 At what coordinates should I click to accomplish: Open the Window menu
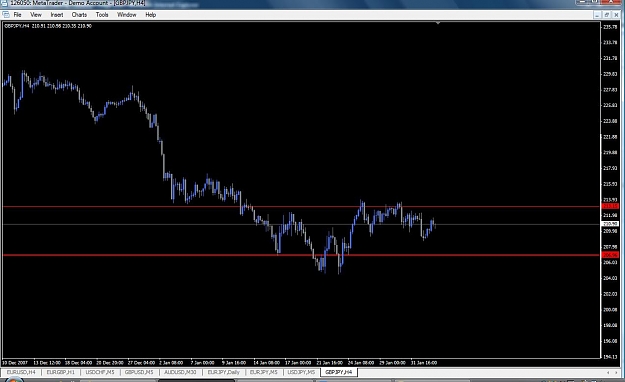127,15
